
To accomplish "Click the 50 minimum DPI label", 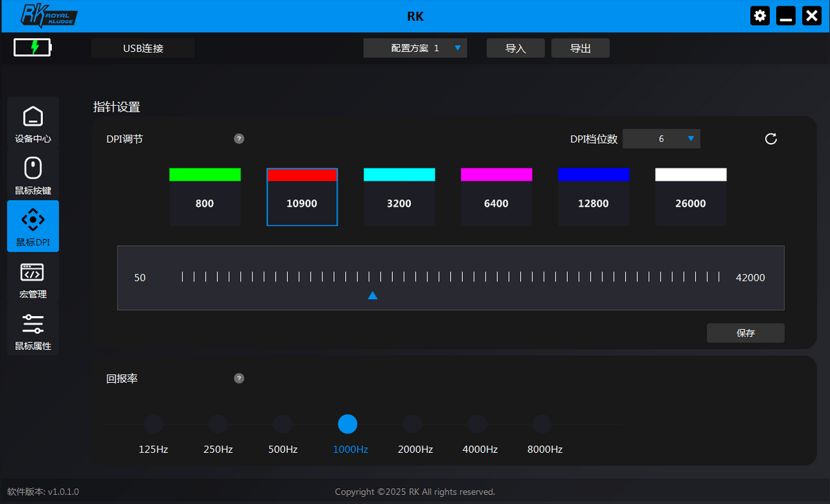I will click(x=140, y=277).
